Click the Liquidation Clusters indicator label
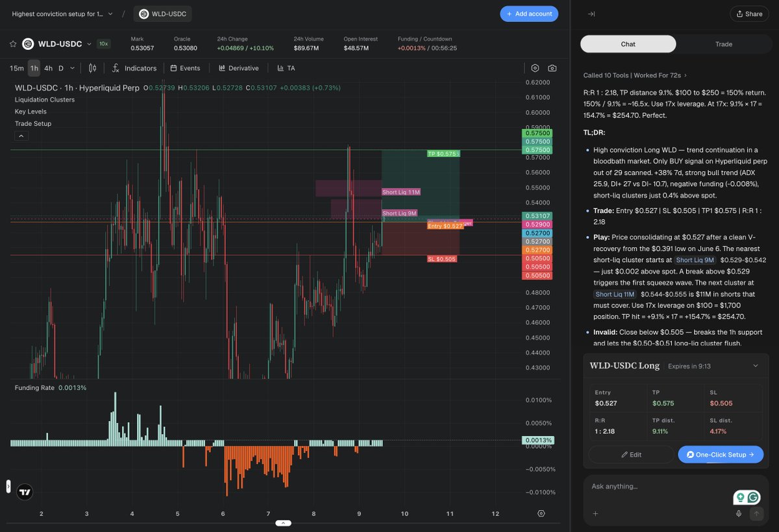 (x=45, y=100)
